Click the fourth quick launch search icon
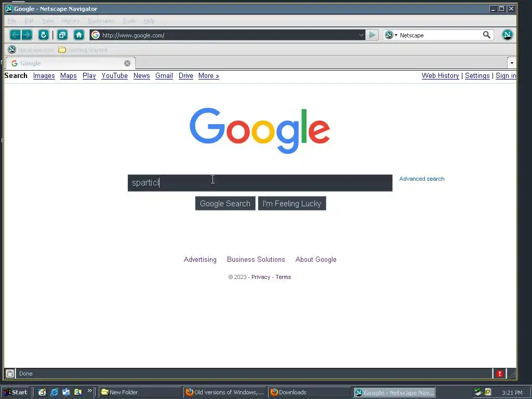Viewport: 532px width, 399px height. tap(78, 392)
